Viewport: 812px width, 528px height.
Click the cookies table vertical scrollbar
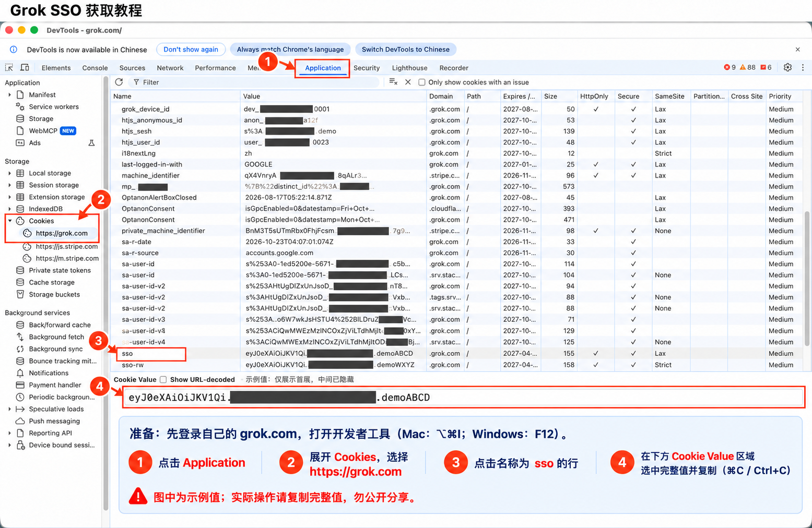(807, 279)
